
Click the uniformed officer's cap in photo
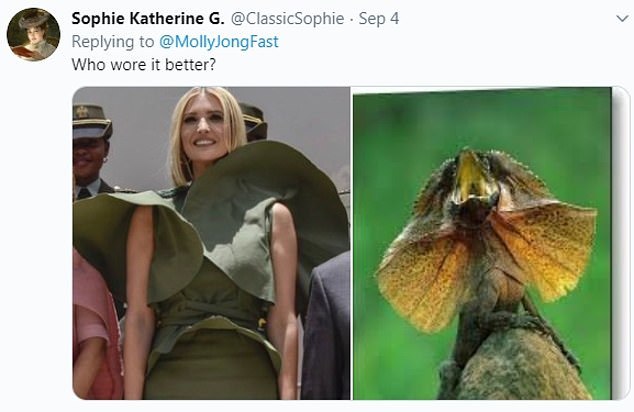91,121
